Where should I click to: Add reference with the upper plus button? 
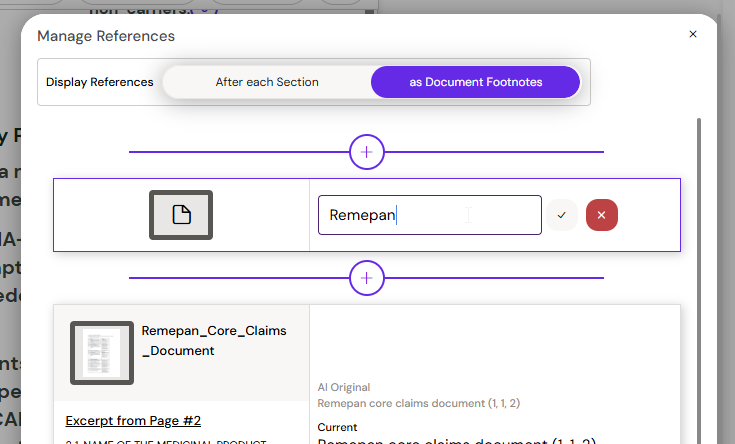367,152
